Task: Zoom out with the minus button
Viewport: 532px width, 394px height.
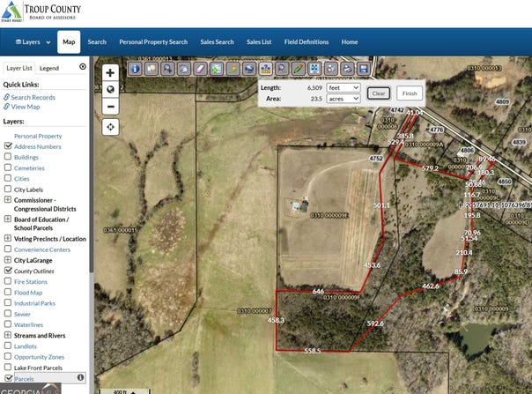Action: coord(110,107)
